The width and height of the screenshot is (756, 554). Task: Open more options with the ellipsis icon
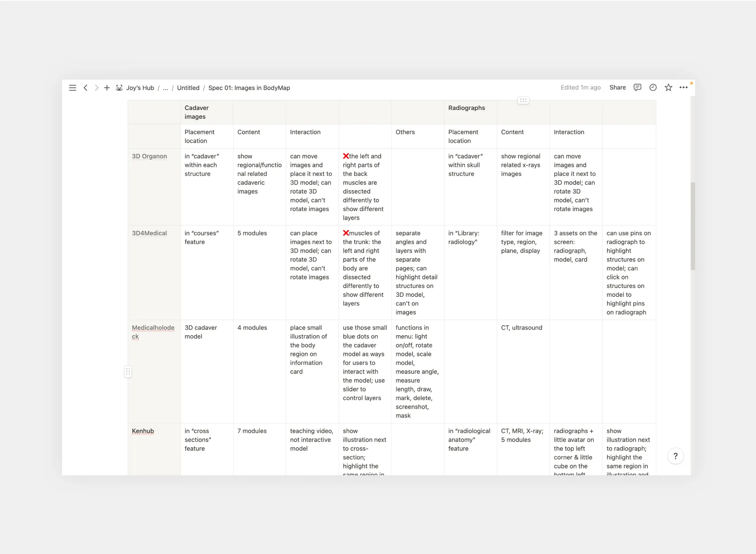tap(684, 87)
